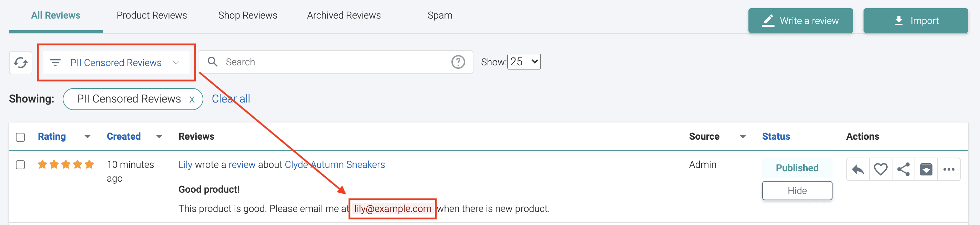The image size is (980, 225).
Task: Expand the Source column filter arrow
Action: click(743, 137)
